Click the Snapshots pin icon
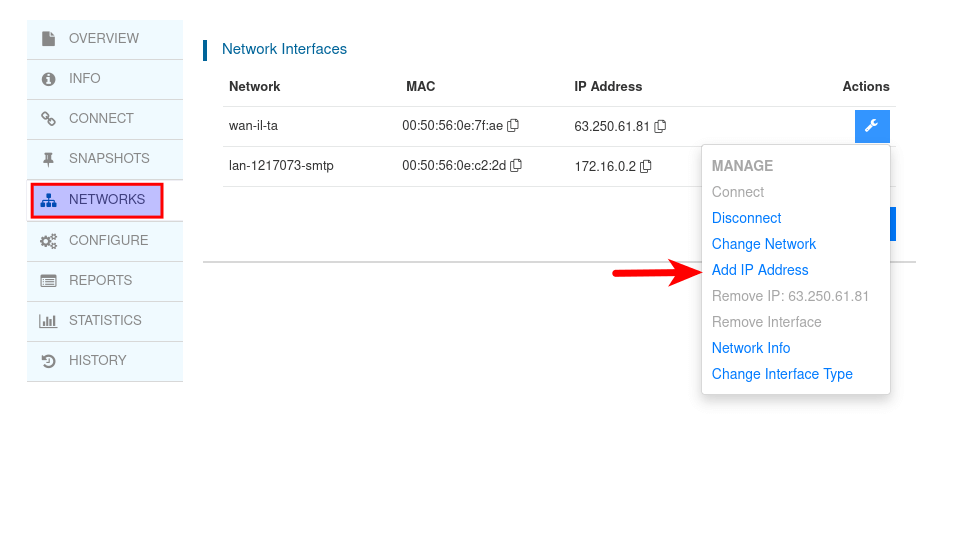Screen dimensions: 957x534 48,159
